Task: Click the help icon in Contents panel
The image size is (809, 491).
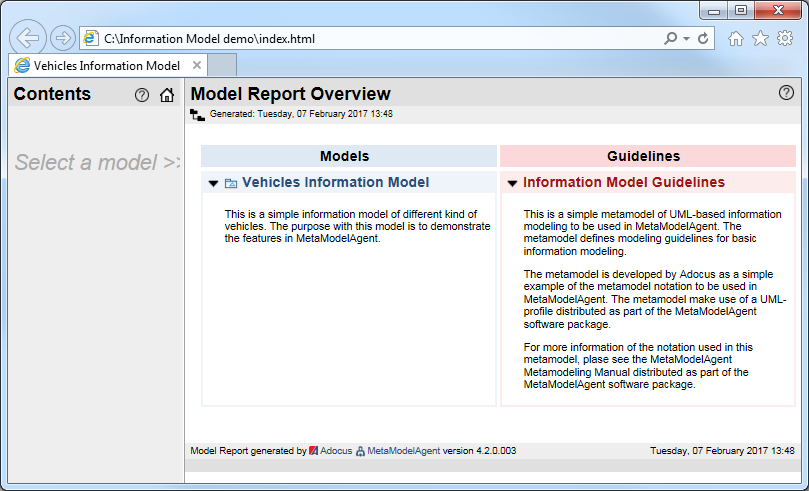Action: 142,95
